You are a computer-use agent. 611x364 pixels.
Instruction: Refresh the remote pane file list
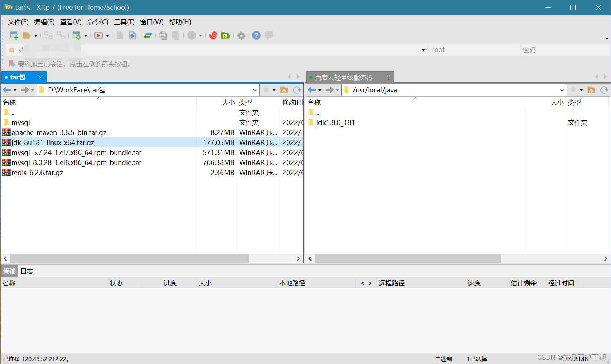coord(604,90)
